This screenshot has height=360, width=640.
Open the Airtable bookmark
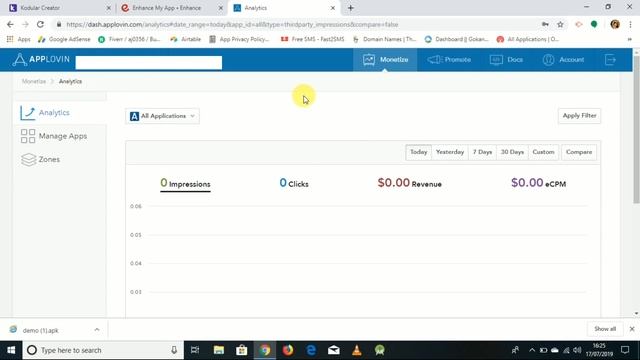click(x=186, y=39)
